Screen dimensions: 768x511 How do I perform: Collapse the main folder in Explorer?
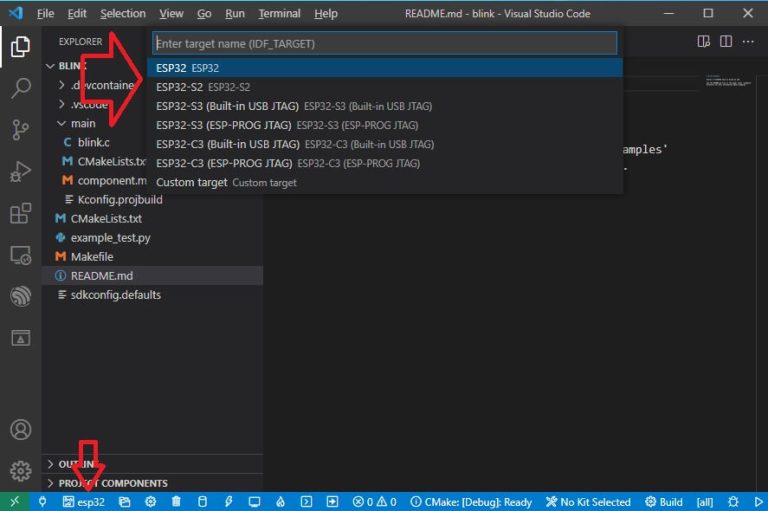(84, 123)
